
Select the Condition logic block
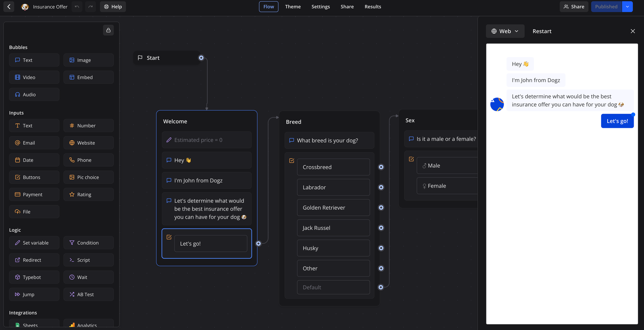coord(88,242)
